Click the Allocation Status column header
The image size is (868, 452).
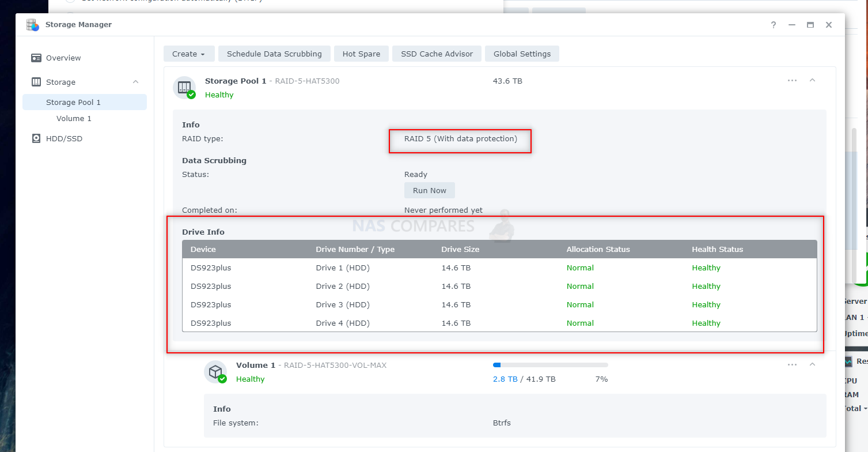(598, 249)
